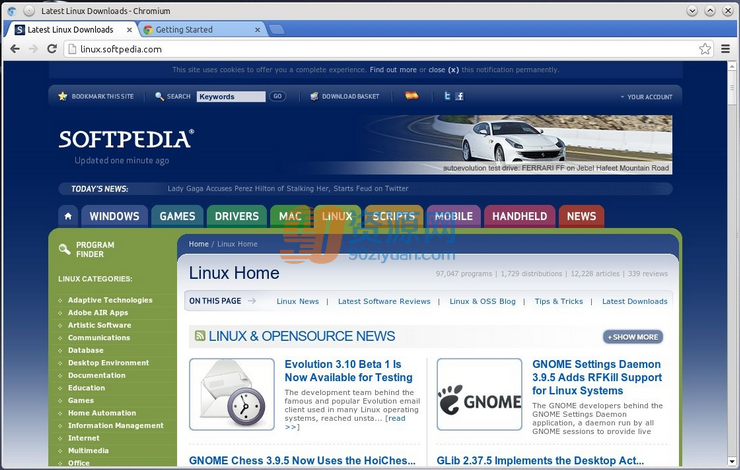The width and height of the screenshot is (740, 470).
Task: Click the page scrollbar down arrow
Action: pos(732,462)
